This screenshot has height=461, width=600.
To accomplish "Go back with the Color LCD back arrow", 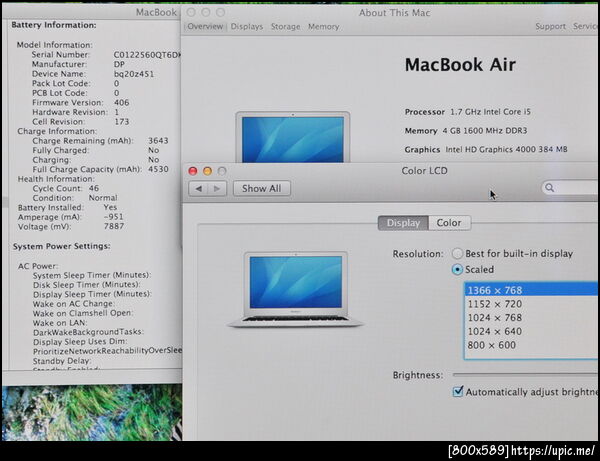I will click(199, 189).
